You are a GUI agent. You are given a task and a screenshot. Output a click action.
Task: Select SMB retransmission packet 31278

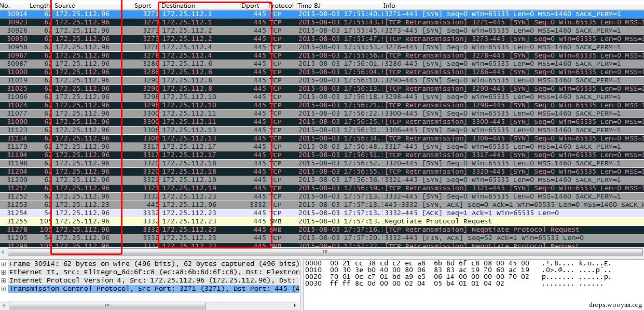(x=322, y=230)
